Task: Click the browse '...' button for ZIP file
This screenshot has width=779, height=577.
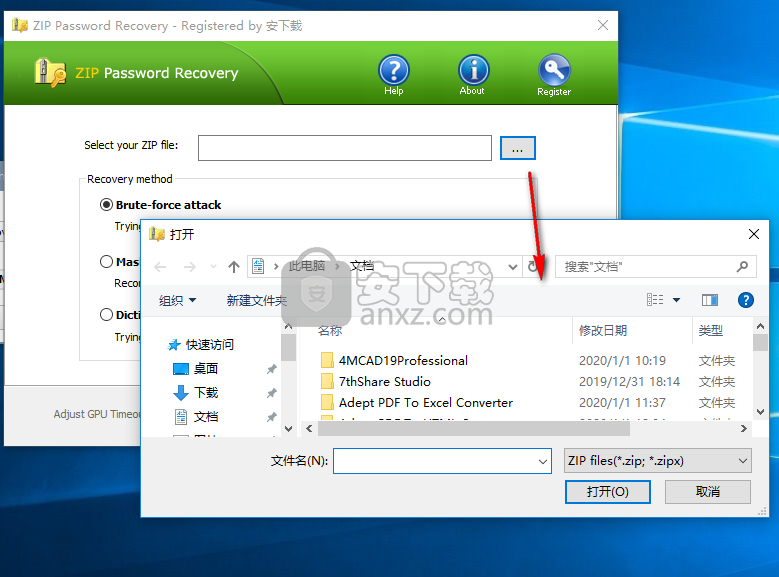Action: tap(517, 148)
